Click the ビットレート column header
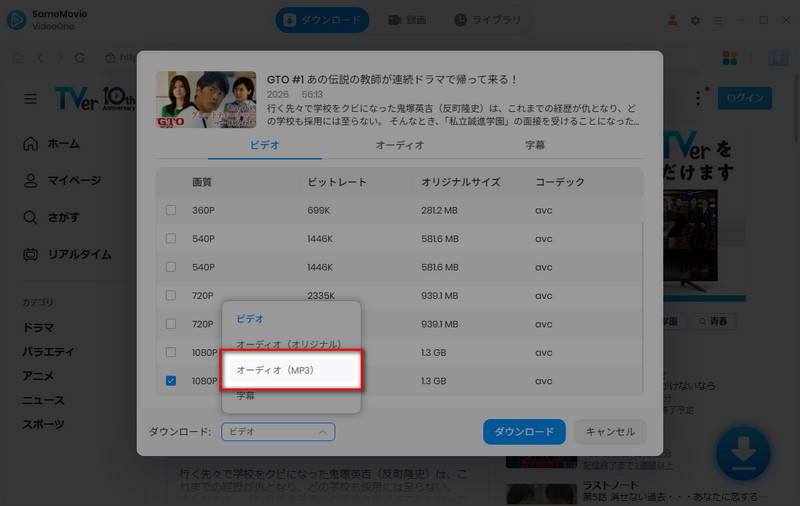Screen dimensions: 800x506 pyautogui.click(x=337, y=182)
